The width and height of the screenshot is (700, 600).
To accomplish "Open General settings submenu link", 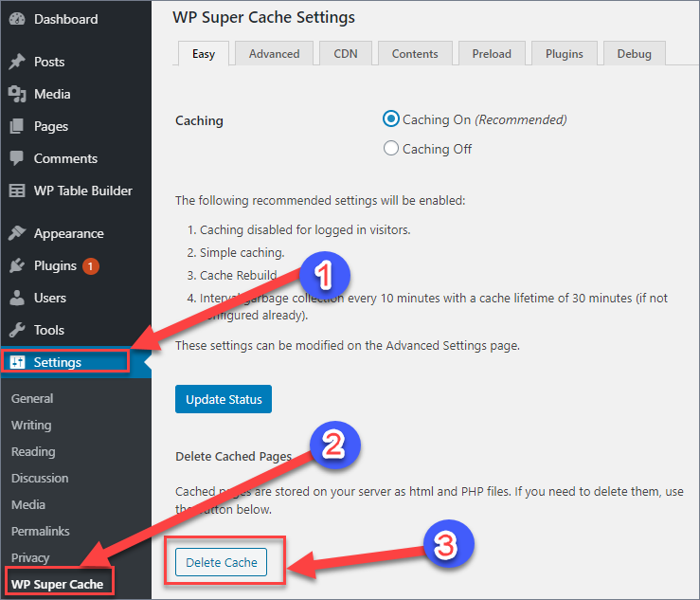I will tap(32, 398).
